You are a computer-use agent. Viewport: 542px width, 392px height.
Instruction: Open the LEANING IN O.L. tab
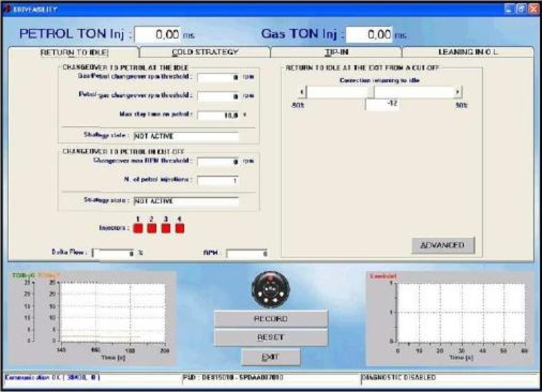coord(468,52)
